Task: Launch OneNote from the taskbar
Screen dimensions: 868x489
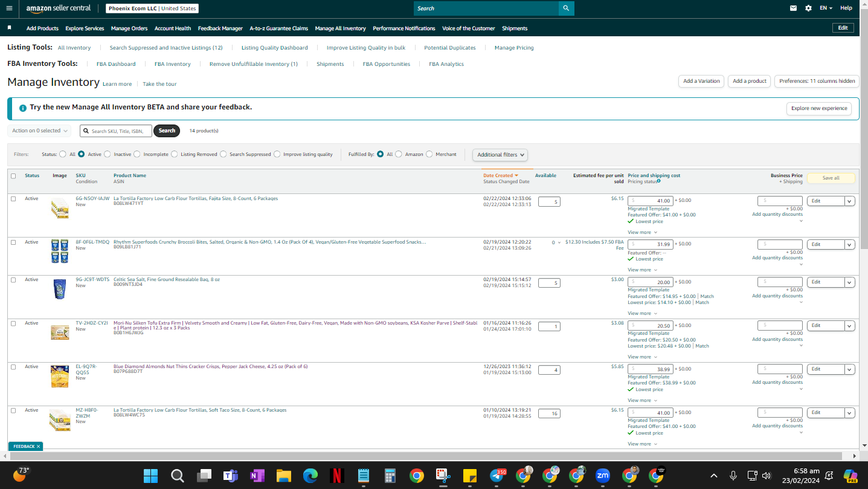Action: 257,476
